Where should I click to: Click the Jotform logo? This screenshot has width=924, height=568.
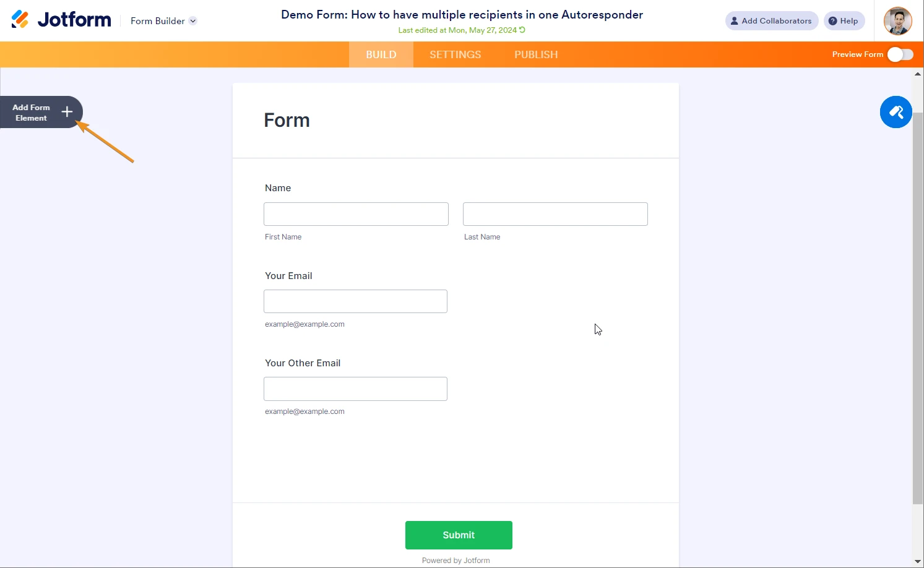(x=60, y=19)
